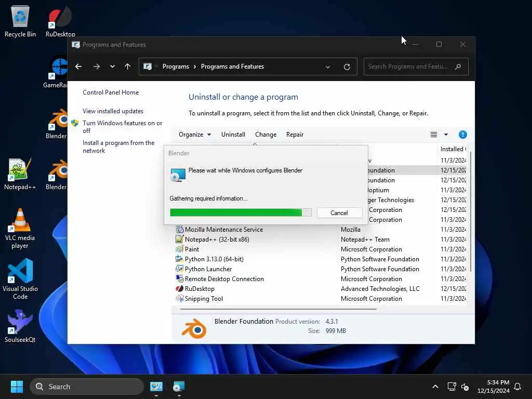Open the Organize dropdown menu
This screenshot has height=399, width=532.
point(195,135)
